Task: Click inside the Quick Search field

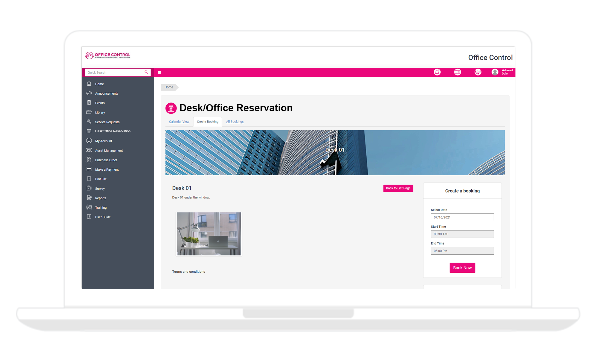Action: click(114, 72)
